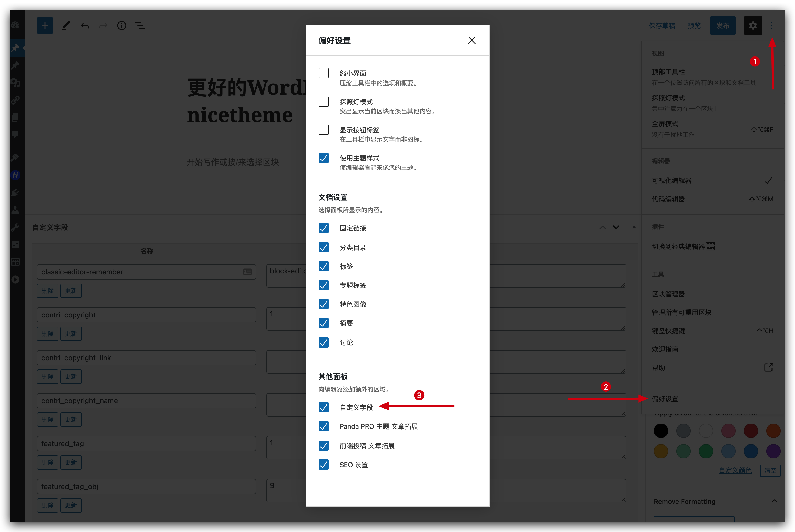This screenshot has height=532, width=795.
Task: Select 顶部工具栏 in the options menu
Action: (712, 77)
